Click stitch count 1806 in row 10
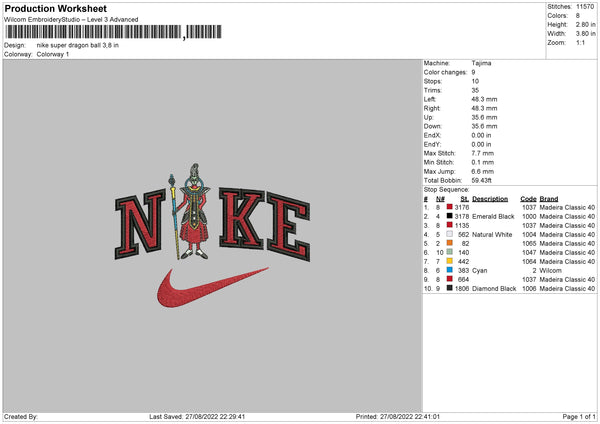 (462, 289)
